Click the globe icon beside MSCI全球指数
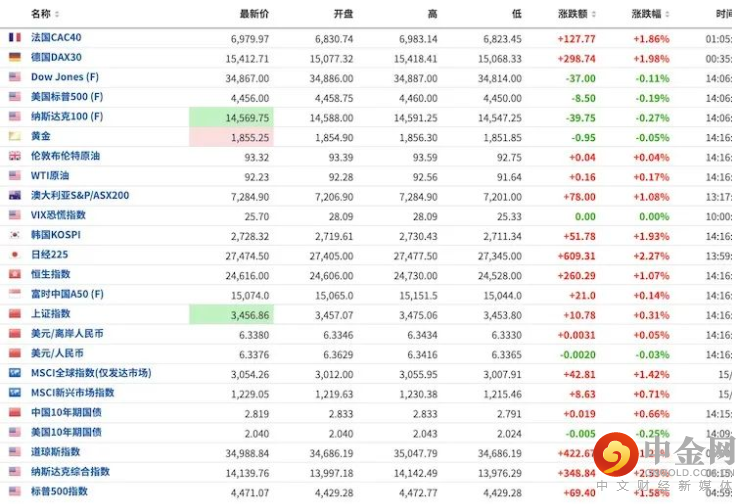This screenshot has height=504, width=750. (x=15, y=373)
